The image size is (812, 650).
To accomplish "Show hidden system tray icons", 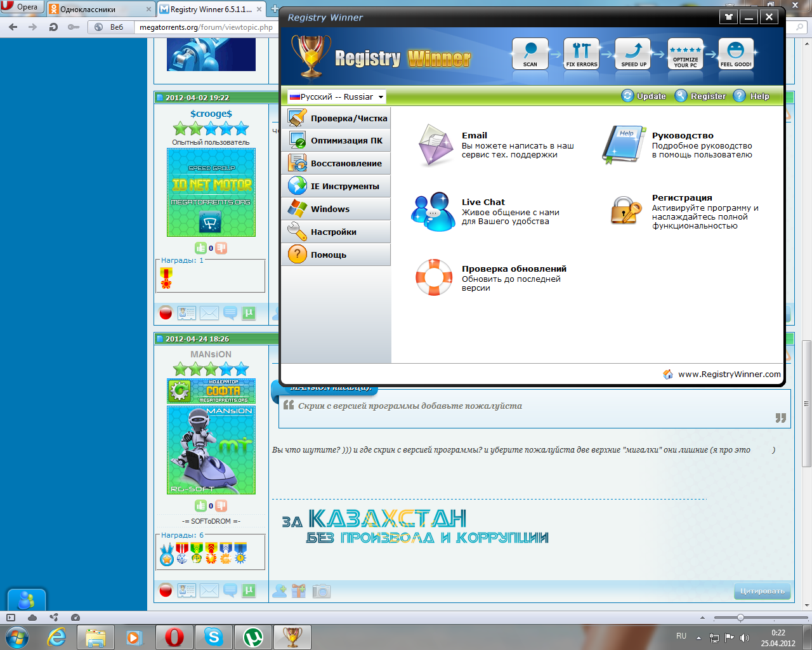I will [698, 637].
